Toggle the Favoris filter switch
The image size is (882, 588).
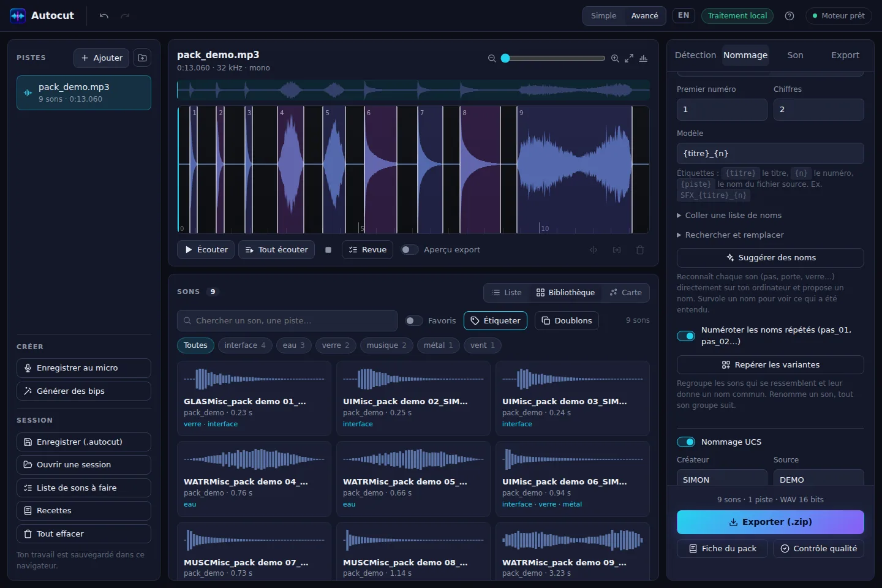pos(414,321)
